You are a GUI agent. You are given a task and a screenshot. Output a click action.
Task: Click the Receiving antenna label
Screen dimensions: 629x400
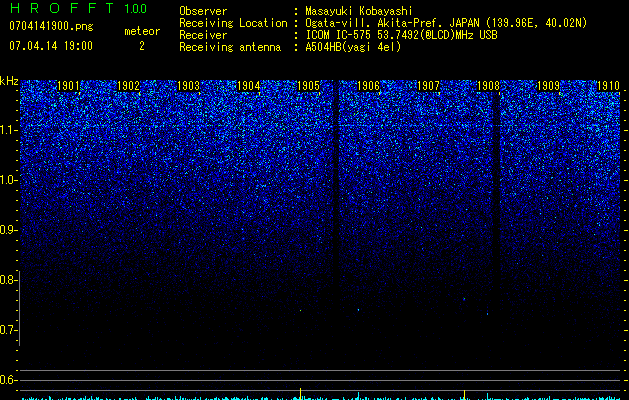[x=230, y=47]
